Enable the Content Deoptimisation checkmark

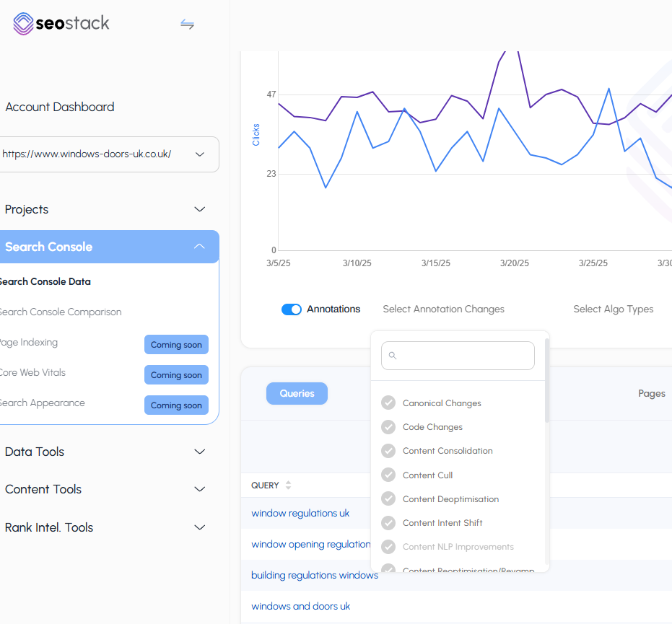tap(388, 499)
